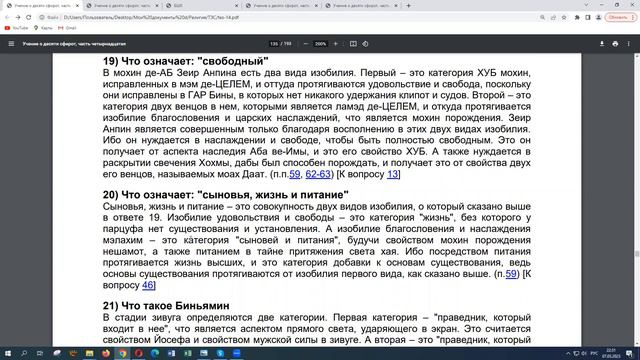Click heading 19) Что означает: "свободный"
The width and height of the screenshot is (640, 360).
click(186, 61)
